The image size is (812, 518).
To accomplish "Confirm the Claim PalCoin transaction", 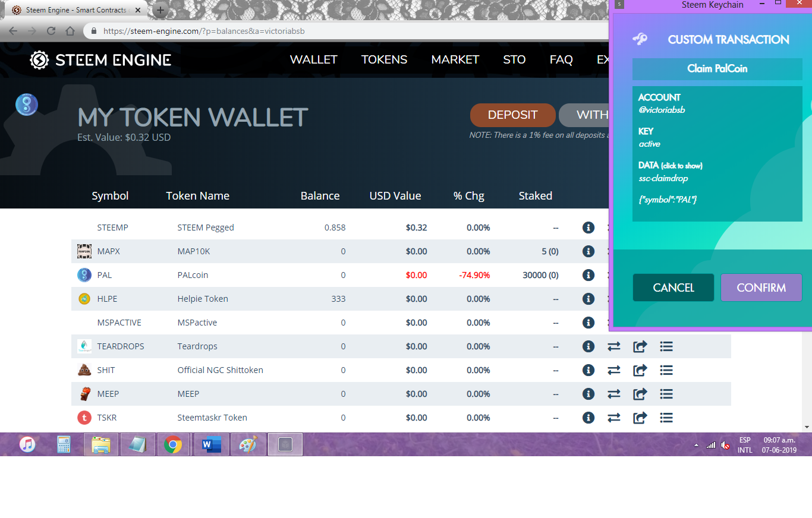I will click(761, 288).
